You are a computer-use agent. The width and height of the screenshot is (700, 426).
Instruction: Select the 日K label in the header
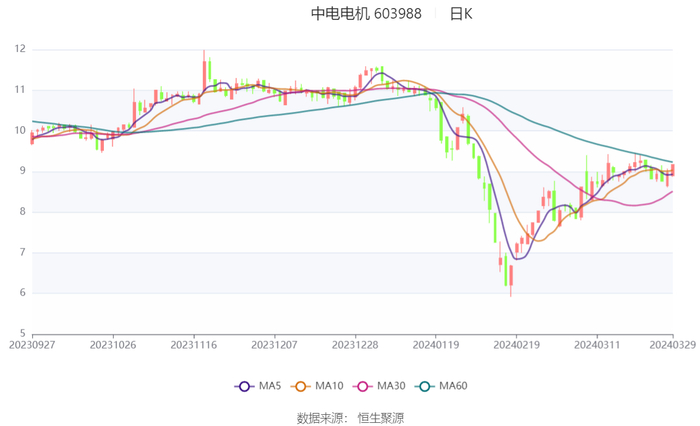[x=461, y=14]
